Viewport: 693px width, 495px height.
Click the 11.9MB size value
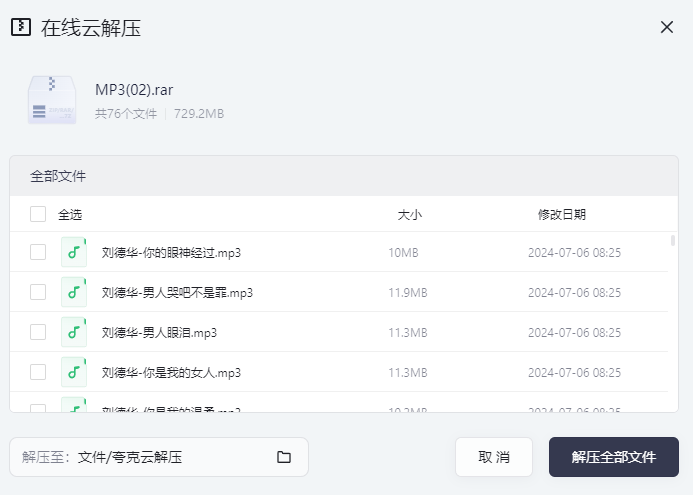pos(408,293)
